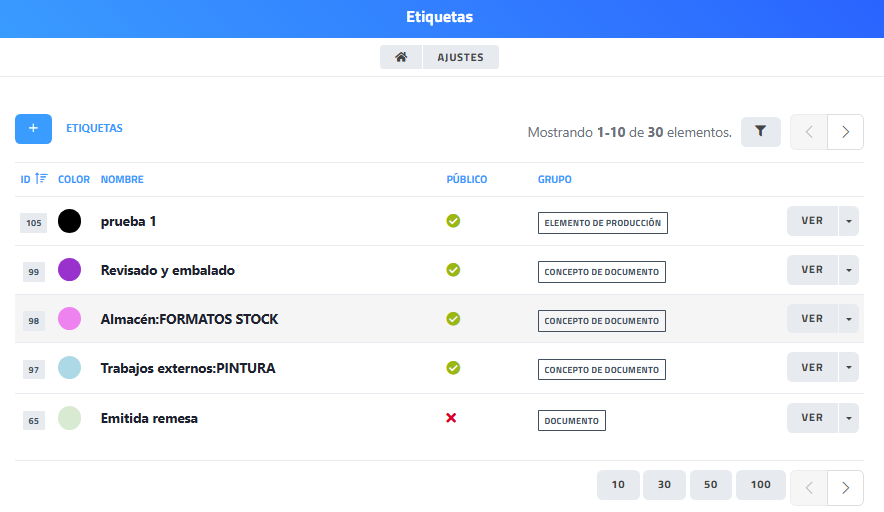
Task: Toggle public status of Revisado y embalado
Action: point(453,270)
